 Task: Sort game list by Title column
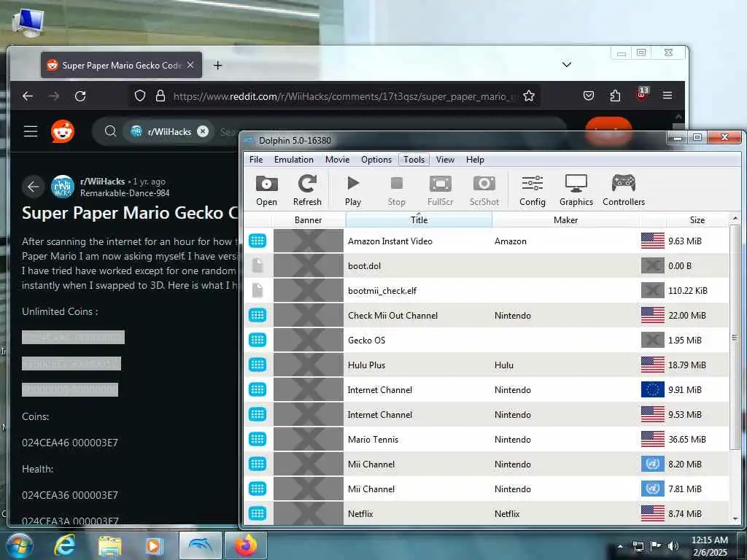tap(419, 220)
